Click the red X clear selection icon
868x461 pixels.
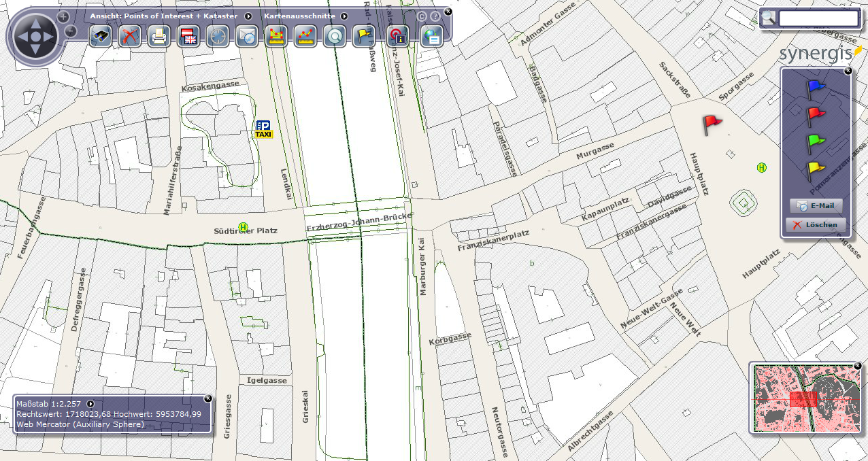129,37
